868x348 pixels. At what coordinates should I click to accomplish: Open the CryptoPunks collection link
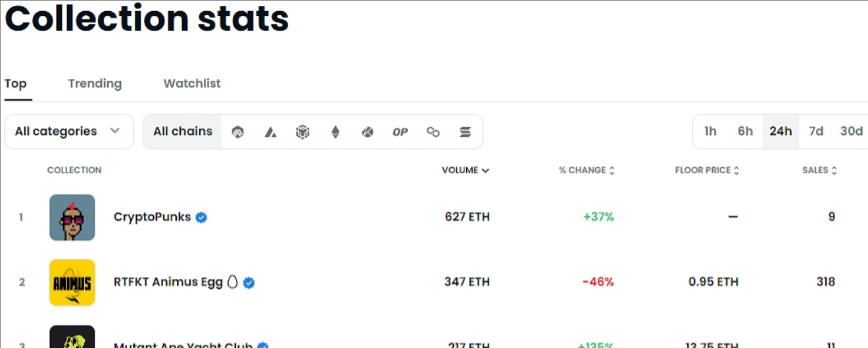pos(152,217)
